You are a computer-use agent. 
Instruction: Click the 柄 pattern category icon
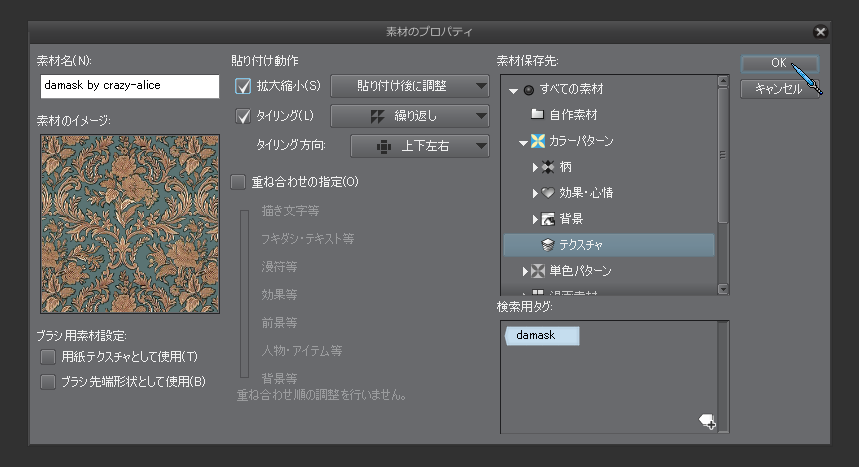(x=548, y=167)
